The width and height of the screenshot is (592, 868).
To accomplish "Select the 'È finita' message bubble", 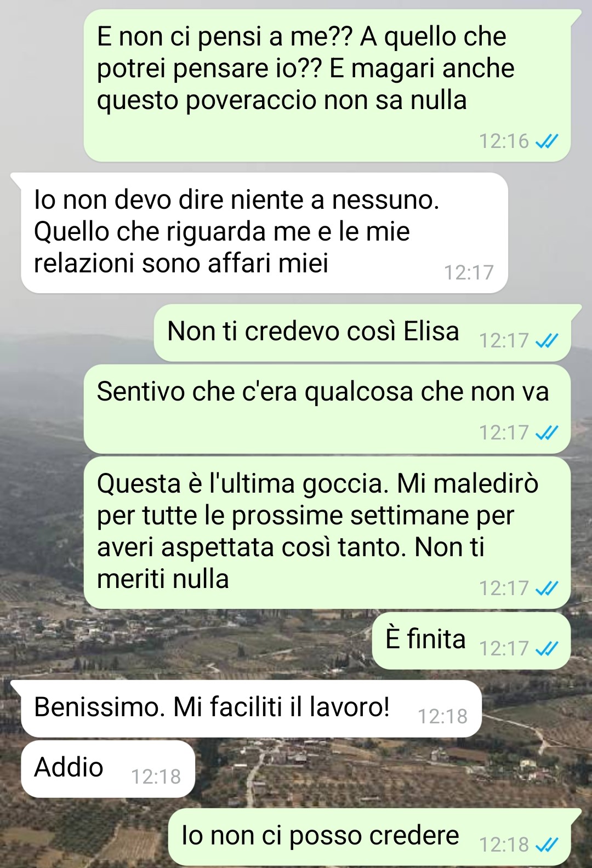I will (x=471, y=641).
